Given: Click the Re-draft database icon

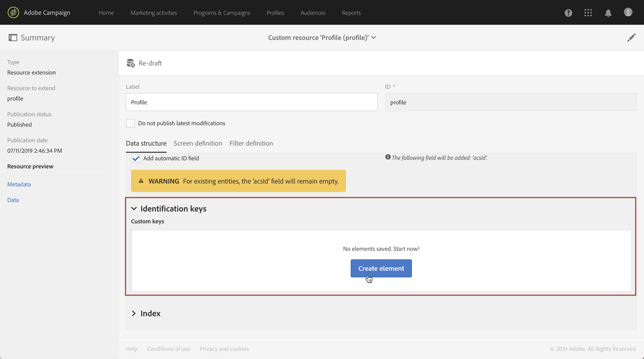Looking at the screenshot, I should pyautogui.click(x=131, y=63).
